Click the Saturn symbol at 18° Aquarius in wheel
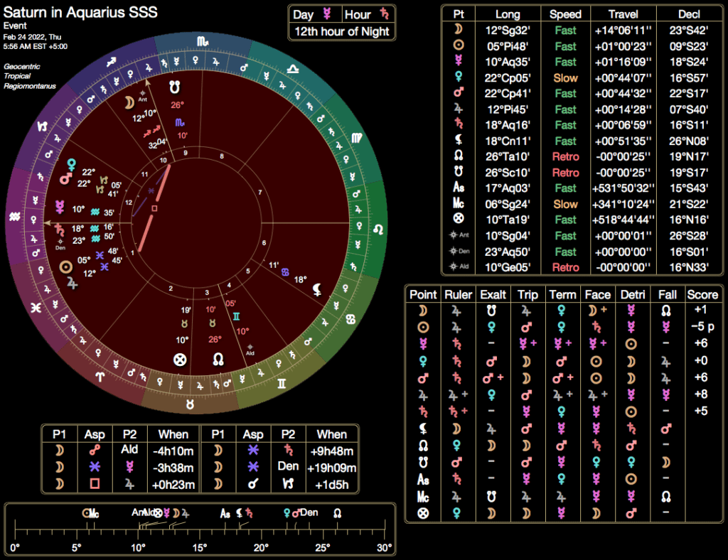728x560 pixels. click(x=60, y=230)
